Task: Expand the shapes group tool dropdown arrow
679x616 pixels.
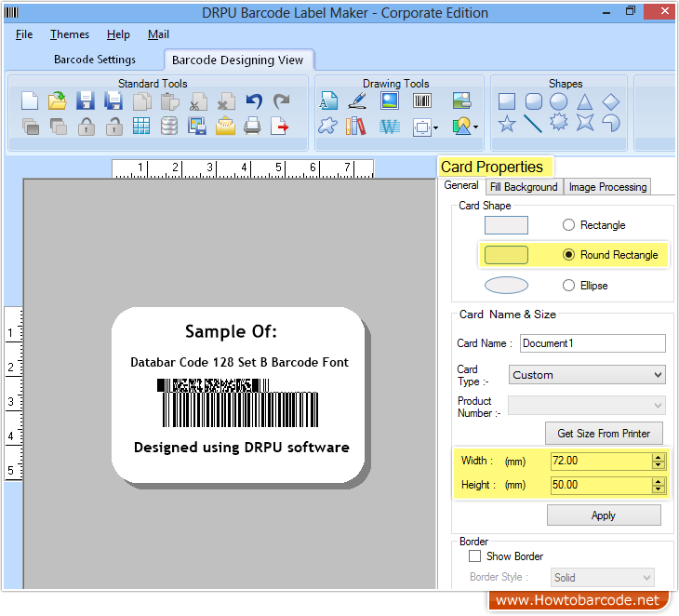Action: tap(476, 127)
